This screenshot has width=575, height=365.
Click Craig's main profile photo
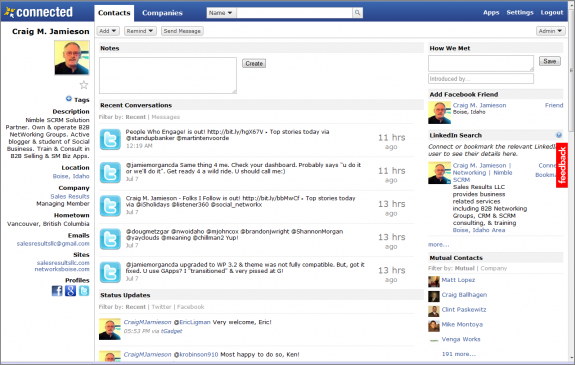72,58
